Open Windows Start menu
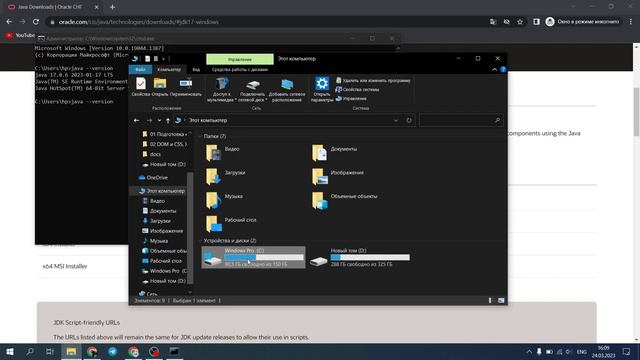Viewport: 640px width, 360px height. coord(9,351)
